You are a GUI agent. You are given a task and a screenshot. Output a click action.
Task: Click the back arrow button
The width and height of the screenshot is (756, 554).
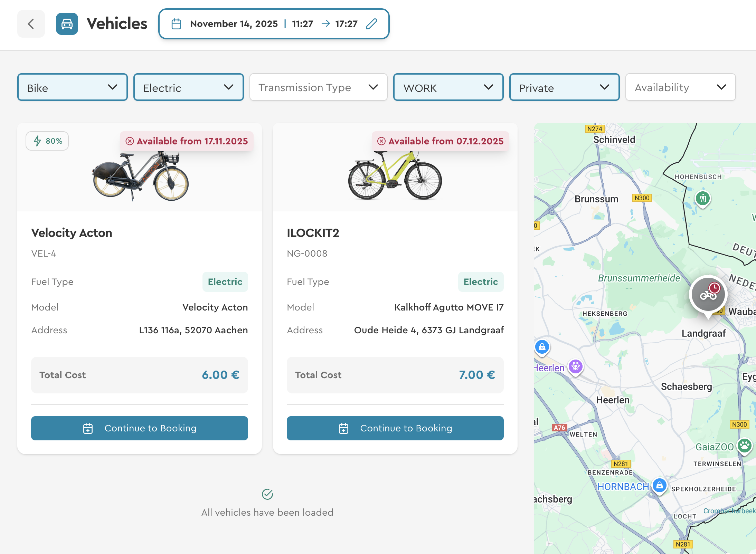31,24
